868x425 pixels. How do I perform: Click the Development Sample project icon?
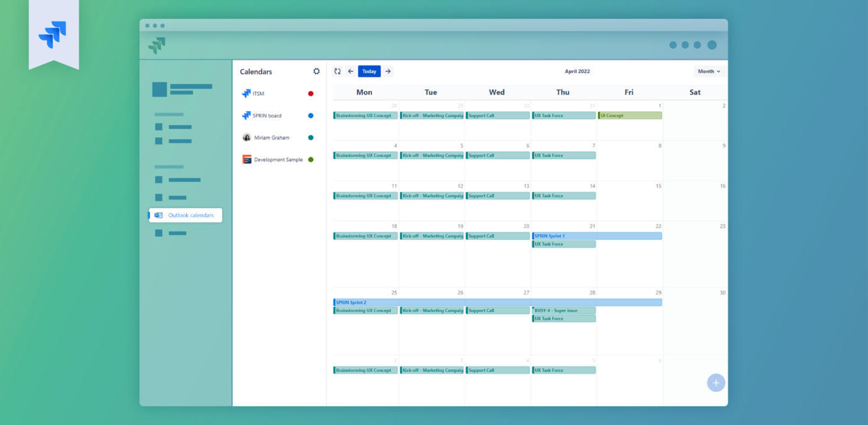click(247, 159)
